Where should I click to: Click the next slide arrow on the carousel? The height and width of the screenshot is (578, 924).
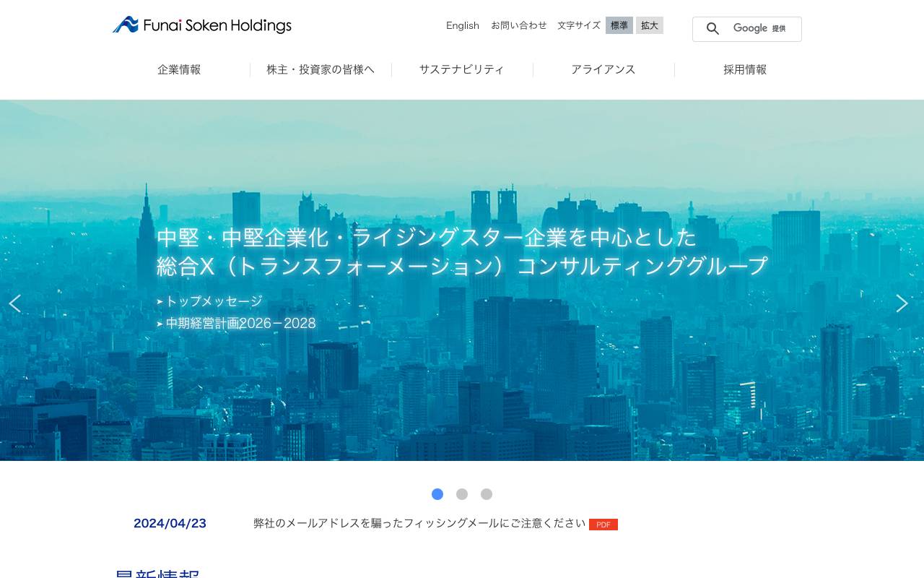(x=902, y=303)
